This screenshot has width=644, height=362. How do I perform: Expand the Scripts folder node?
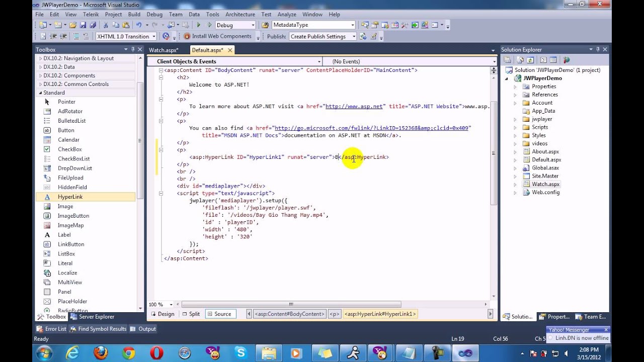coord(515,127)
